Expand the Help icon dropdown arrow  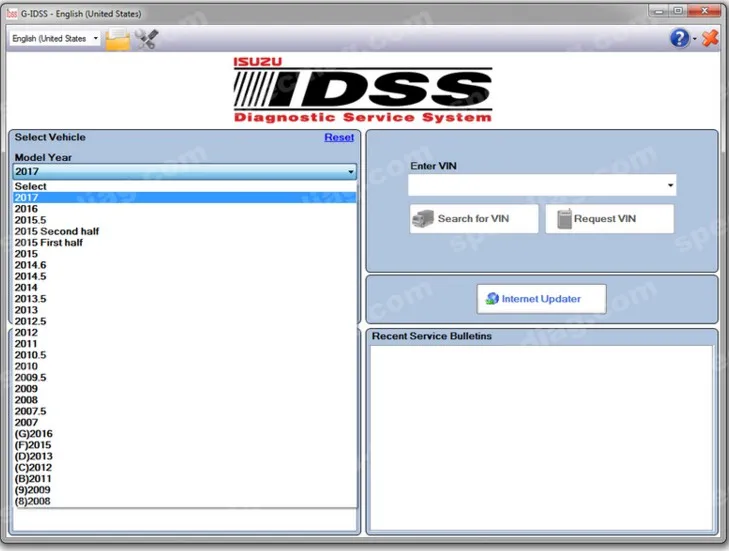tap(695, 39)
